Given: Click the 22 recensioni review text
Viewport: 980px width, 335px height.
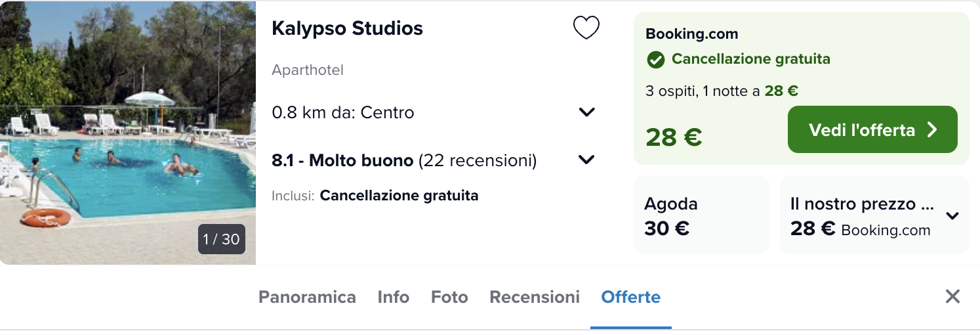Looking at the screenshot, I should (x=478, y=160).
